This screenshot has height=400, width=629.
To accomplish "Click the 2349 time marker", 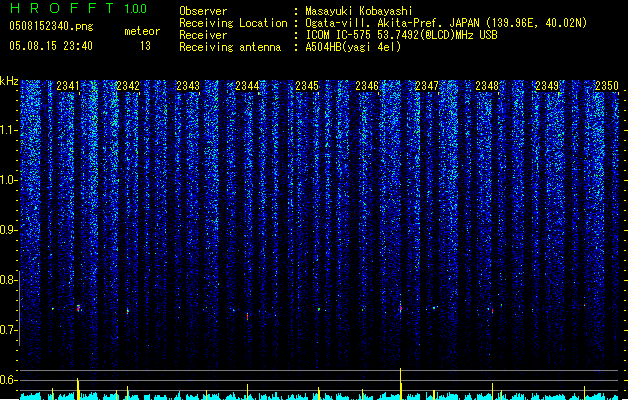I will [547, 86].
